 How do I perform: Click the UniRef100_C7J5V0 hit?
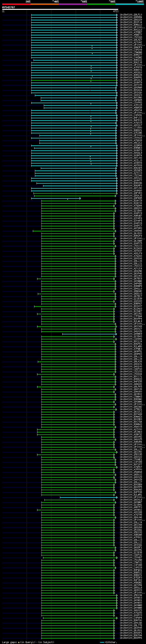(131, 128)
